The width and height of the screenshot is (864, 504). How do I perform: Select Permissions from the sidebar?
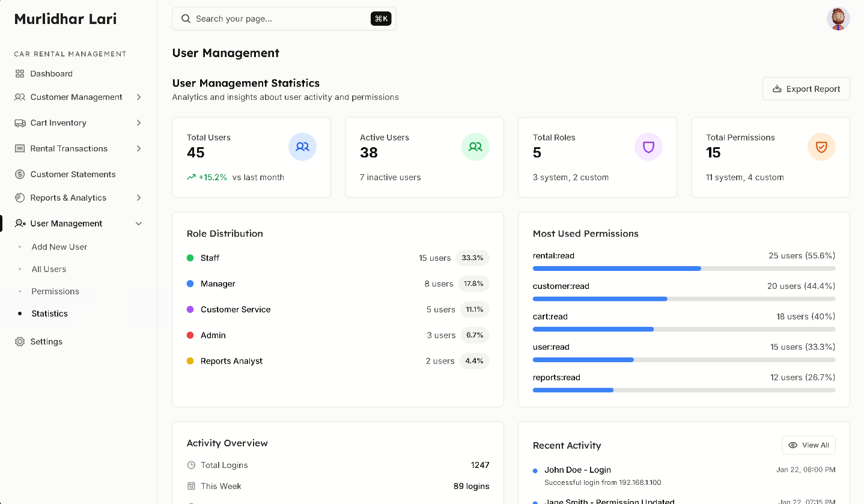[55, 291]
